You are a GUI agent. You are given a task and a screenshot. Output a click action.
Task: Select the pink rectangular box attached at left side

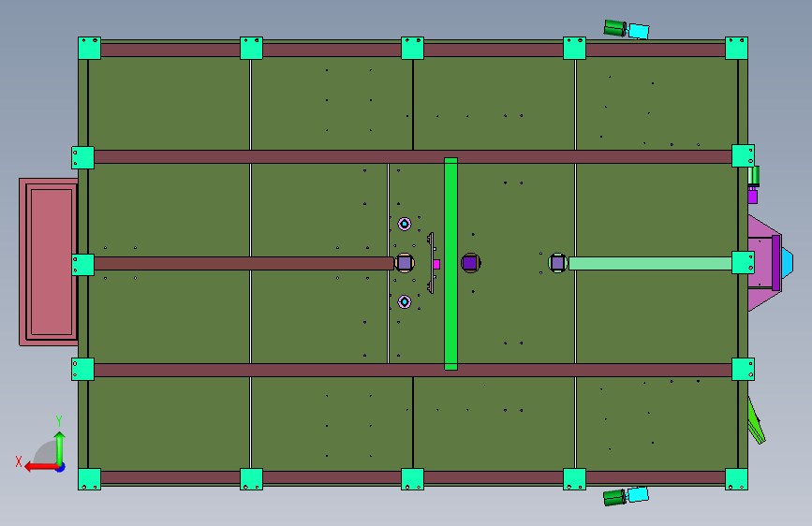click(x=49, y=262)
